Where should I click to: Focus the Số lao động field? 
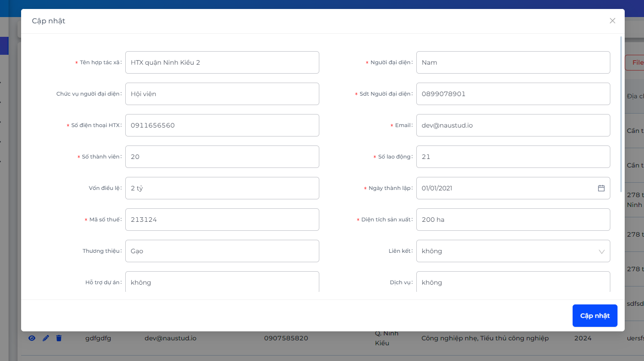click(513, 157)
